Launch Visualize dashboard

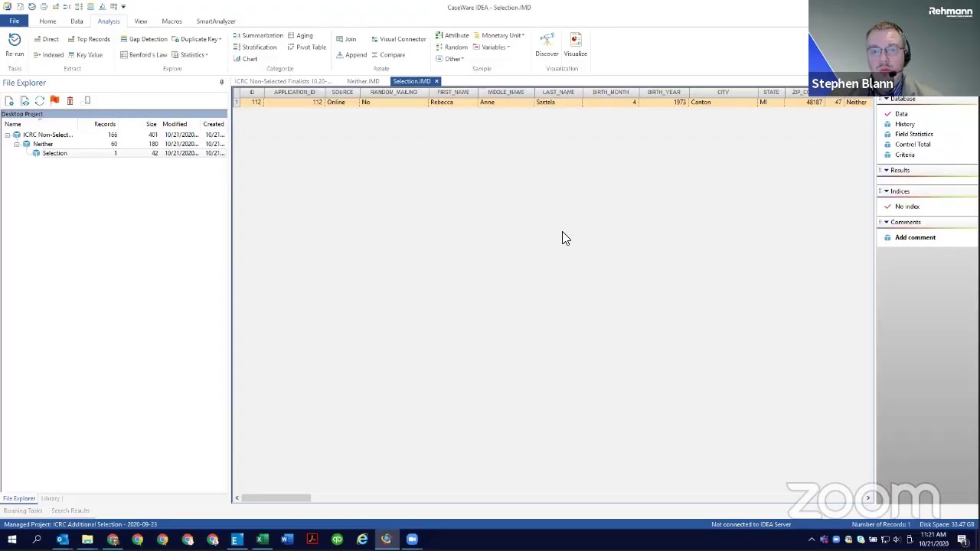click(576, 45)
